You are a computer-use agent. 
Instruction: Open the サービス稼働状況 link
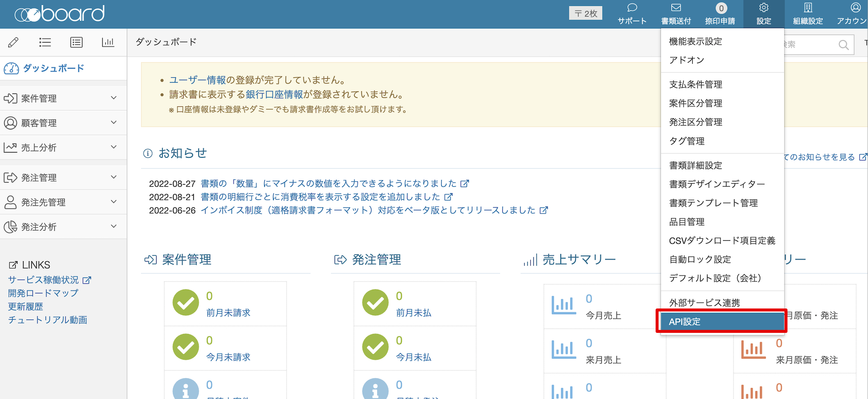point(44,280)
